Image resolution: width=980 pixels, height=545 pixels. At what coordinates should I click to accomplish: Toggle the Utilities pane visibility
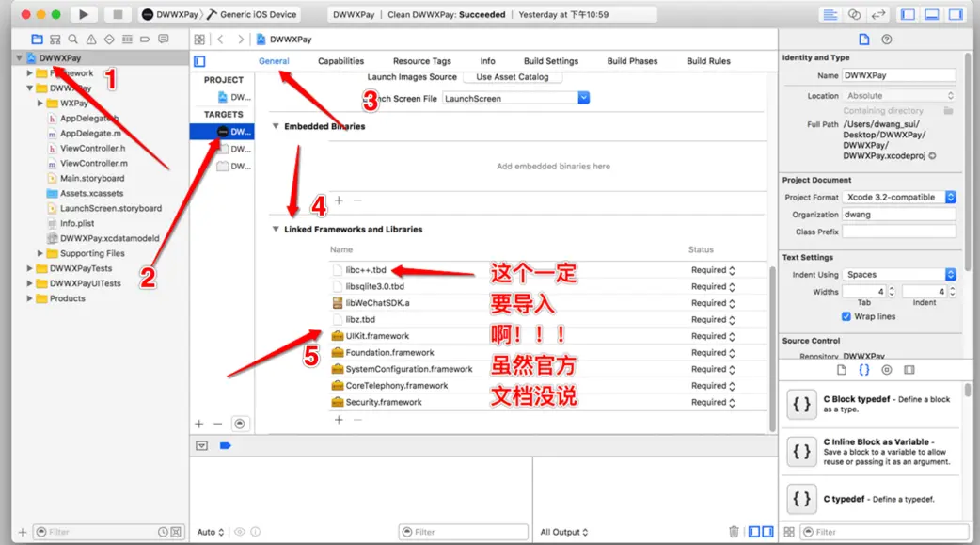coord(956,14)
